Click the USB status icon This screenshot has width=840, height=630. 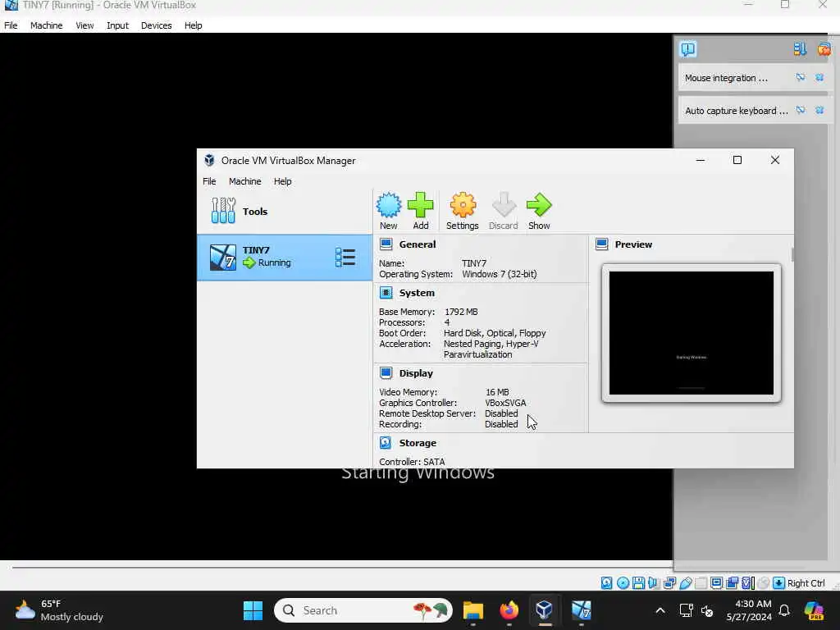pos(686,583)
